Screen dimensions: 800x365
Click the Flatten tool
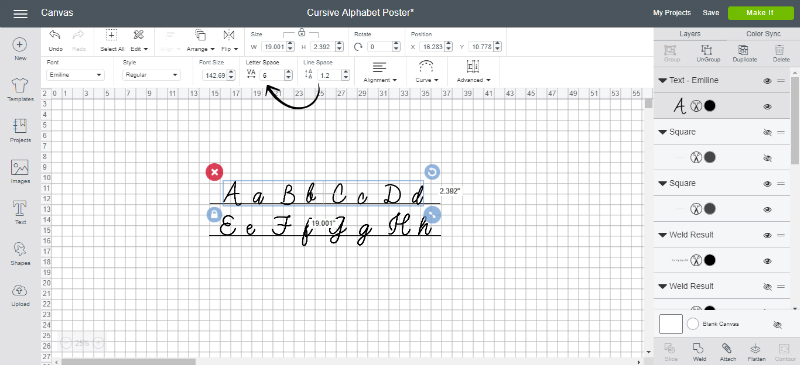click(757, 352)
